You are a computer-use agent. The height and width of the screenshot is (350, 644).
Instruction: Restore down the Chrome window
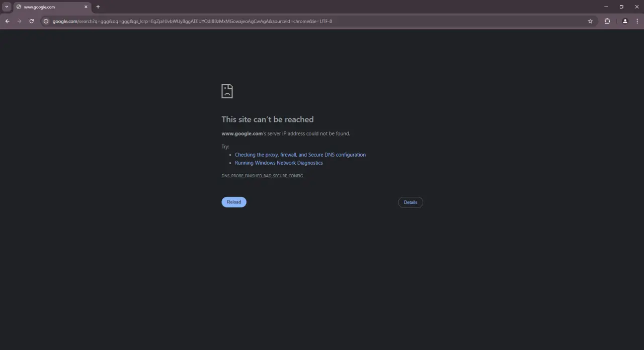621,7
